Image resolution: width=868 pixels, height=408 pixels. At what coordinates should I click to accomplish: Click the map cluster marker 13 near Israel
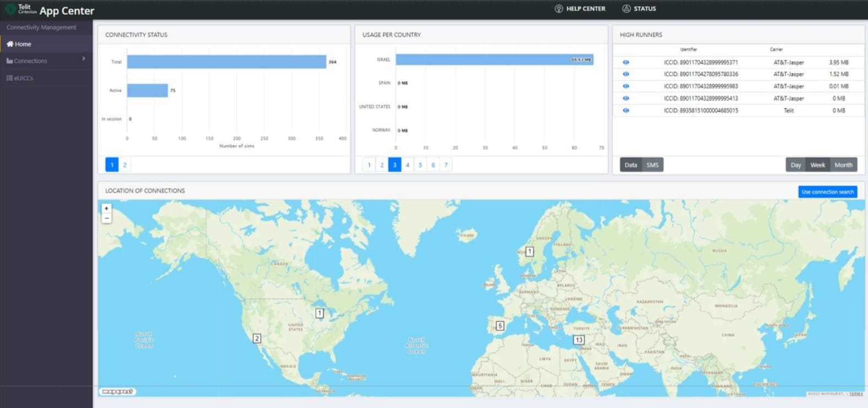click(x=578, y=340)
